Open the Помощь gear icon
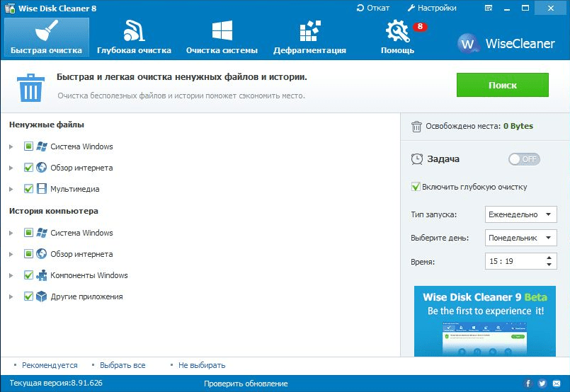This screenshot has height=392, width=570. click(397, 31)
